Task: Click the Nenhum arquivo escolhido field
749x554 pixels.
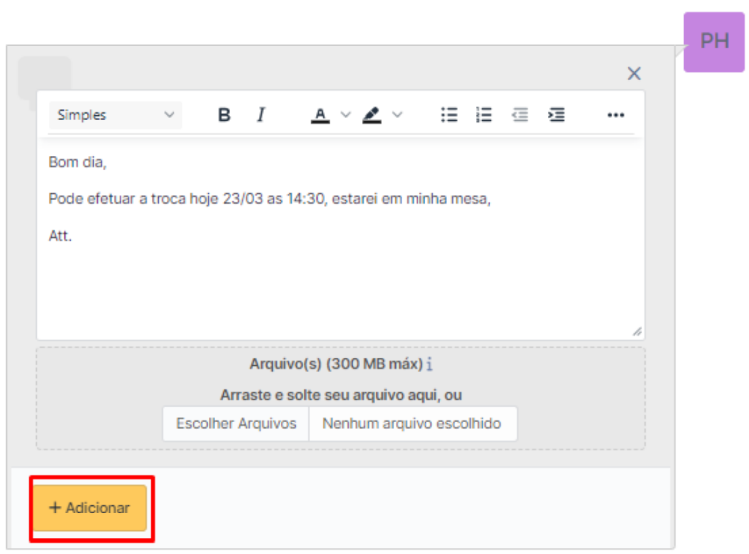Action: click(x=411, y=423)
